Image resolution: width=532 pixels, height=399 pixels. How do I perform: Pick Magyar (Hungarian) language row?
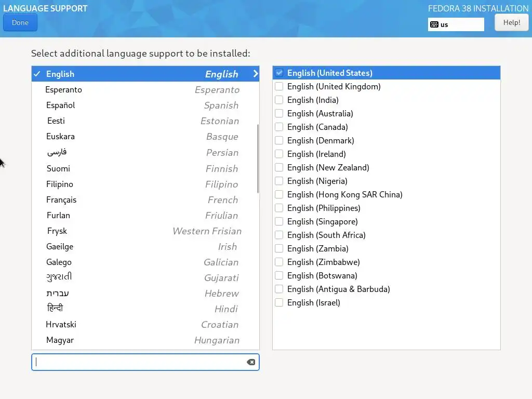(x=145, y=340)
